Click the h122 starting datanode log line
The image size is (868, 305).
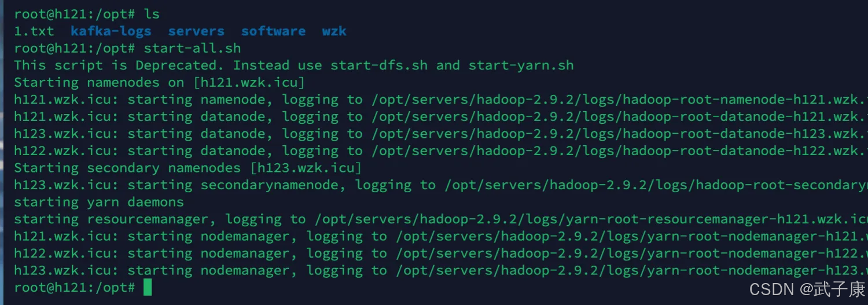pyautogui.click(x=441, y=150)
